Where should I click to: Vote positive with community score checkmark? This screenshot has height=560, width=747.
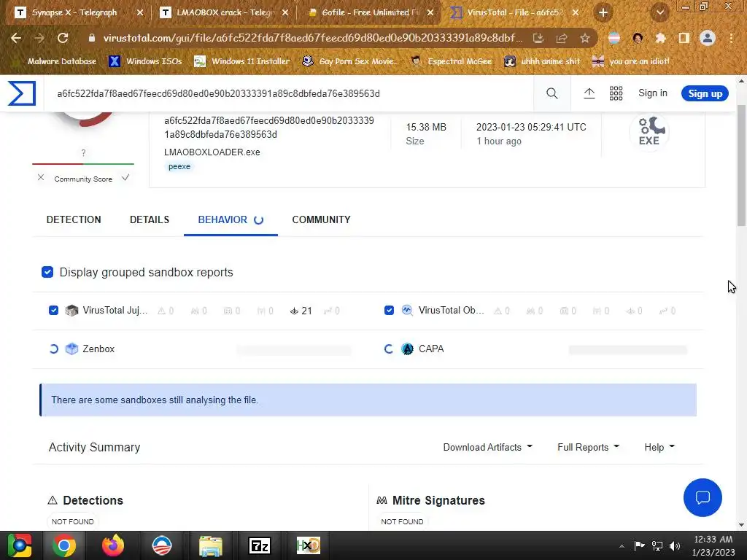point(125,178)
